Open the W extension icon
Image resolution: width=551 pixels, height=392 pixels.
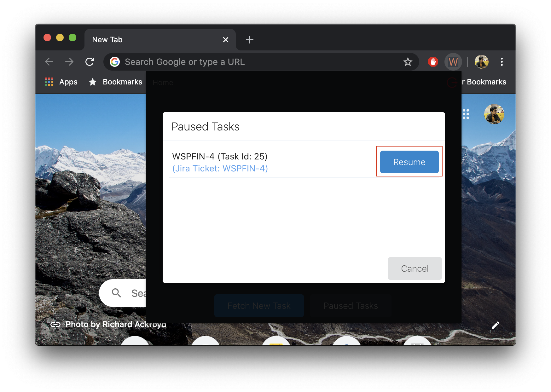[453, 62]
